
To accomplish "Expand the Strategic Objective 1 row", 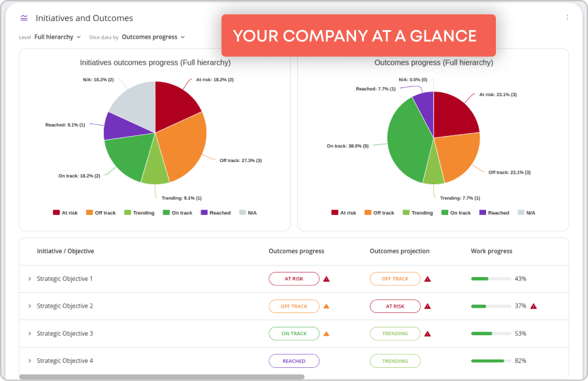I will click(29, 278).
